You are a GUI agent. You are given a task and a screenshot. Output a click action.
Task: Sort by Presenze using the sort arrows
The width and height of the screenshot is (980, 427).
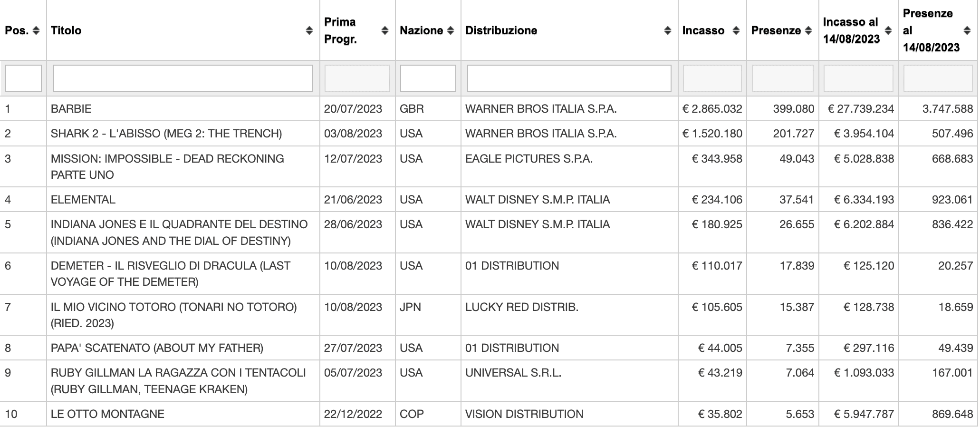(808, 30)
